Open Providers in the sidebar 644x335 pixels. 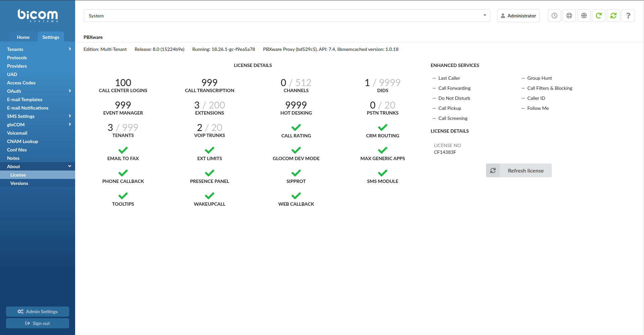tap(38, 66)
